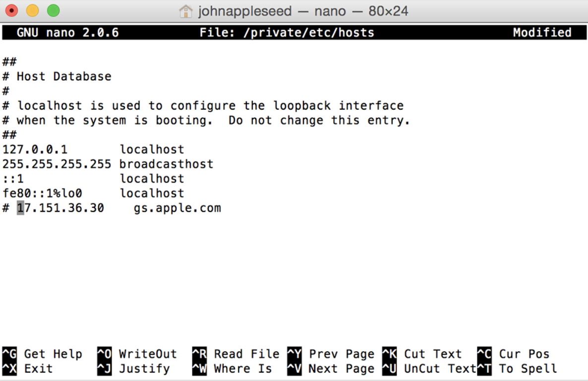Click the ^C Cur Pos shortcut icon

pyautogui.click(x=483, y=354)
